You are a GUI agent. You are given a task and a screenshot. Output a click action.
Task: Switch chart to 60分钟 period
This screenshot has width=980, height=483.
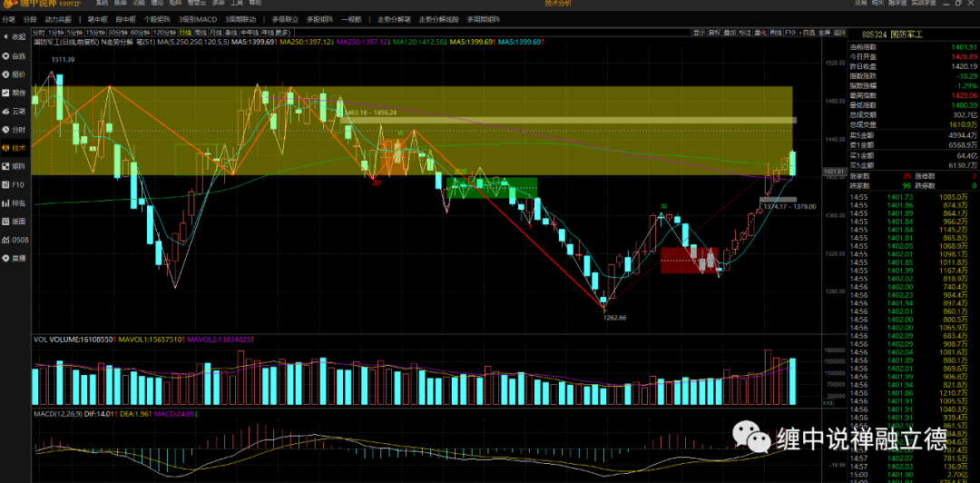pos(140,32)
